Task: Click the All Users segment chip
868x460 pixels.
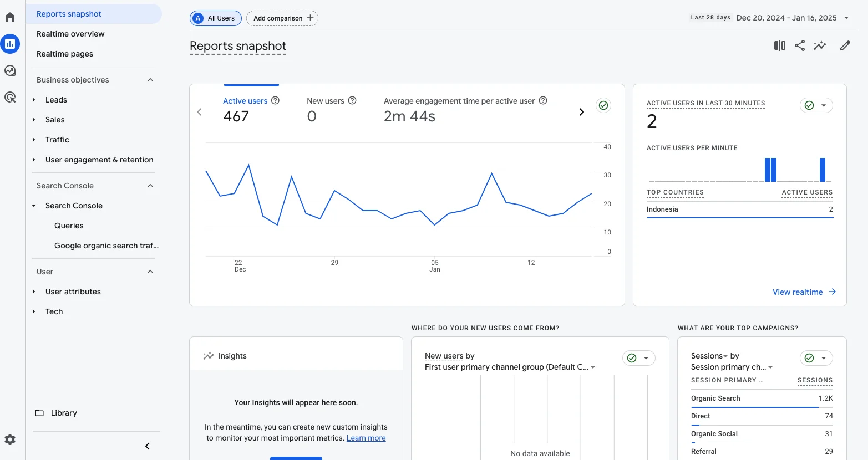Action: (x=216, y=18)
